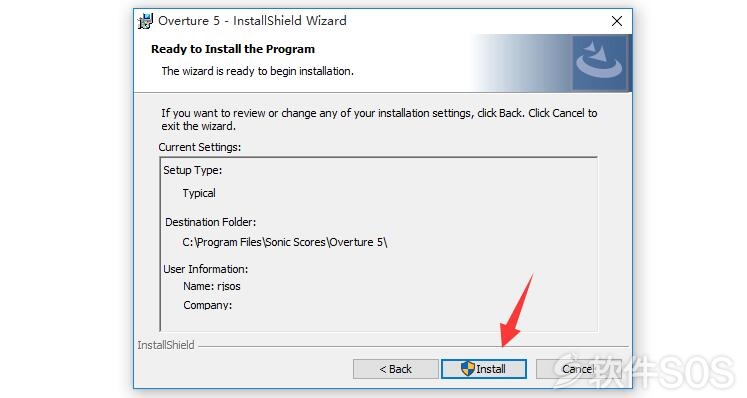Viewport: 747px width, 398px height.
Task: Click the 'Name: rjsos' line
Action: (212, 286)
